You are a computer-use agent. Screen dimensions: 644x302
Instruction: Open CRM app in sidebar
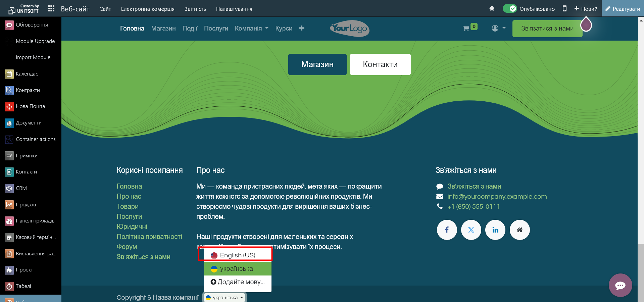pos(21,188)
